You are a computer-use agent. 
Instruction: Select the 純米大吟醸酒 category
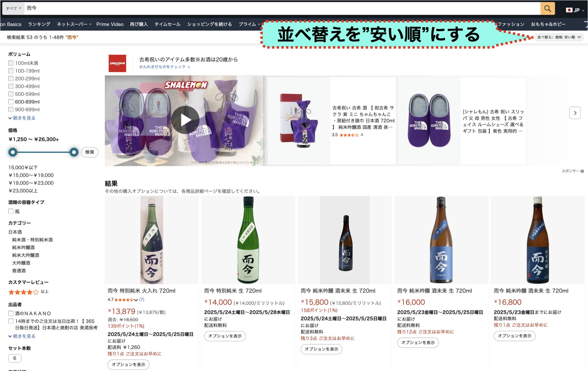(26, 255)
